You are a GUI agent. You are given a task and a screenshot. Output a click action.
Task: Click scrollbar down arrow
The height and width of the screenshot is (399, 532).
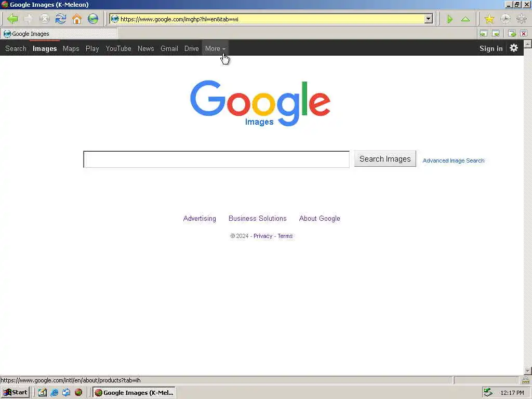tap(528, 371)
